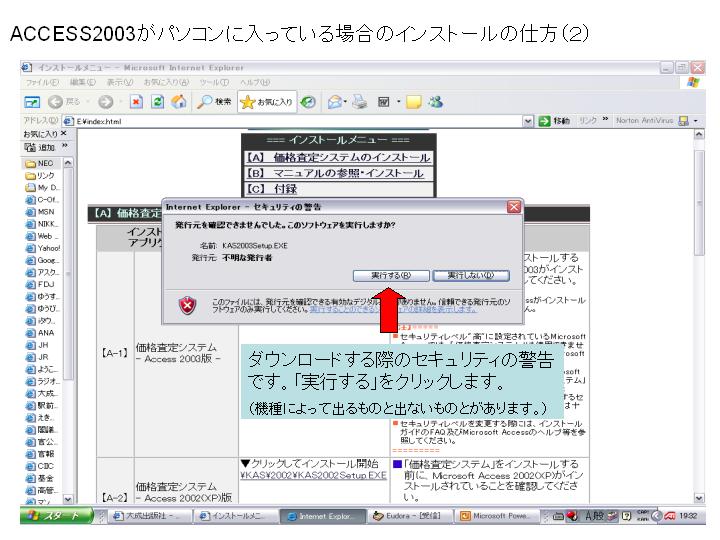Click the page scroll-up arrow

tap(699, 134)
